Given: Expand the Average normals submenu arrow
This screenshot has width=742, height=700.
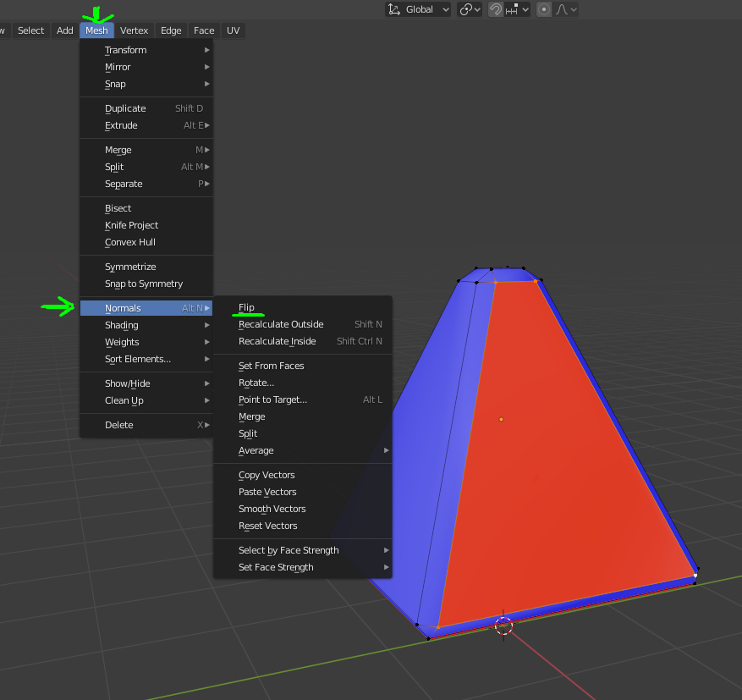Looking at the screenshot, I should [386, 450].
